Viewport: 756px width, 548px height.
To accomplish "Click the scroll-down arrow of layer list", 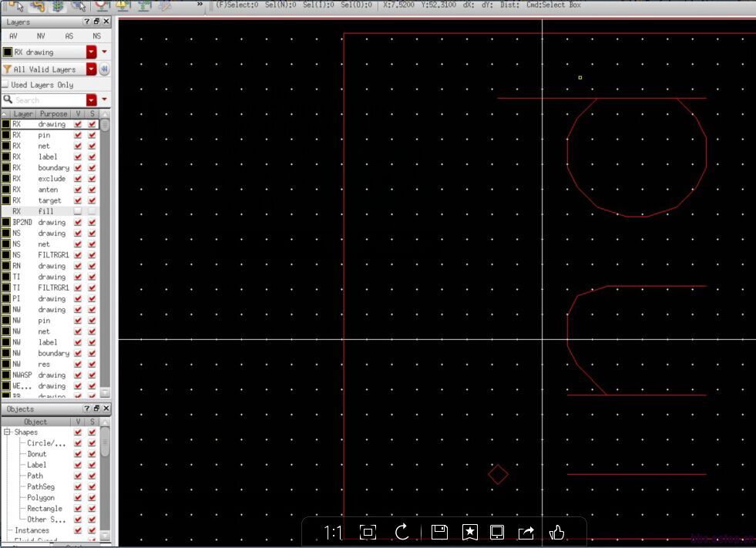I will point(105,392).
